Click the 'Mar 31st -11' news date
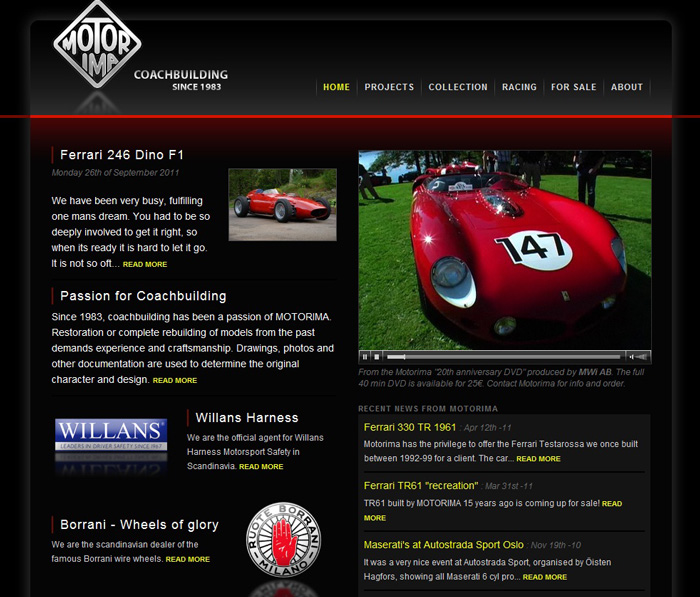Screen dimensions: 700x597 [509, 486]
